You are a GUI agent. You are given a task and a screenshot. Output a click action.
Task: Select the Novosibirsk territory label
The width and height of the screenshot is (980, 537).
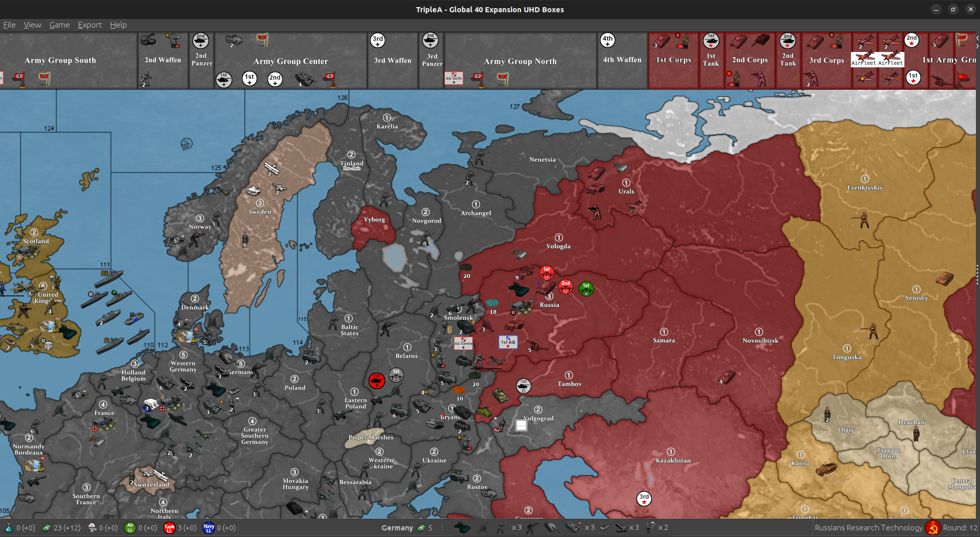tap(761, 341)
